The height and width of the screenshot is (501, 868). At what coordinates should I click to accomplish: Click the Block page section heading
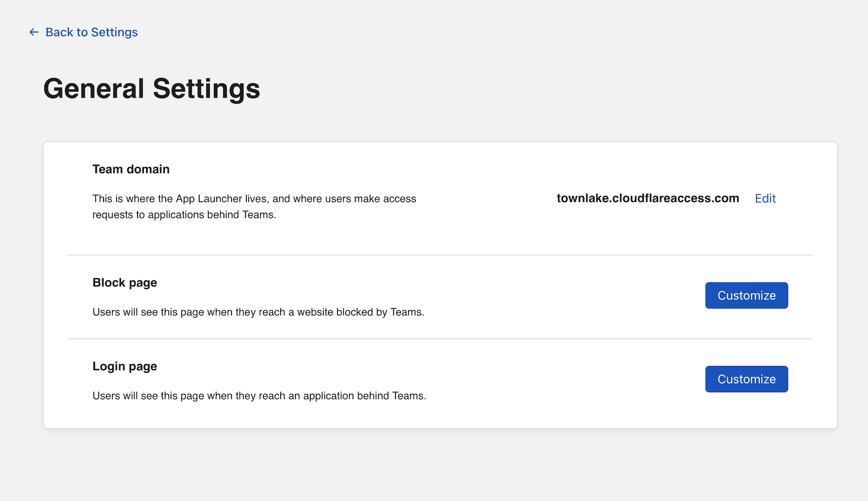[x=125, y=282]
